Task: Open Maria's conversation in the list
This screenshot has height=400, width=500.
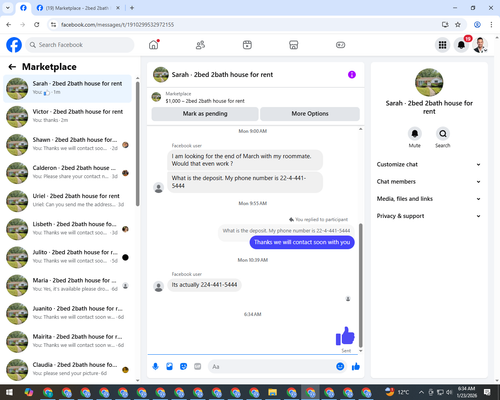Action: pos(67,285)
